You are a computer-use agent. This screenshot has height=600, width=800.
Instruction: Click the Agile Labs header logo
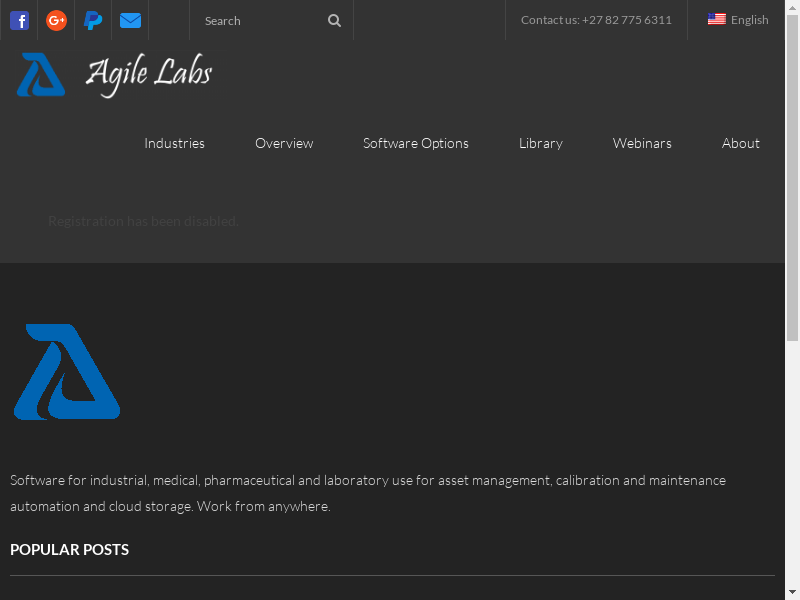coord(41,75)
